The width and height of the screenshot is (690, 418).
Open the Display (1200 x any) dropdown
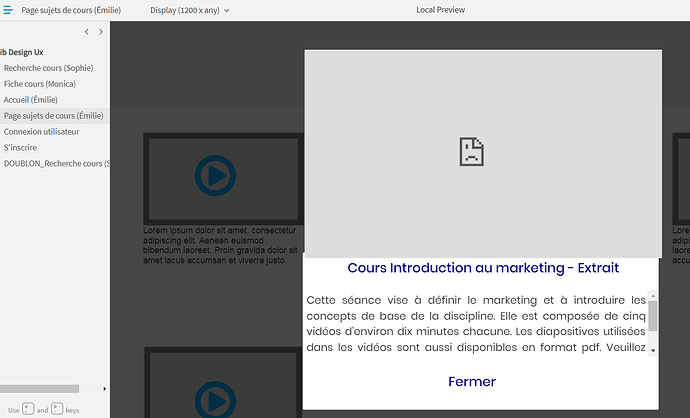(x=190, y=10)
